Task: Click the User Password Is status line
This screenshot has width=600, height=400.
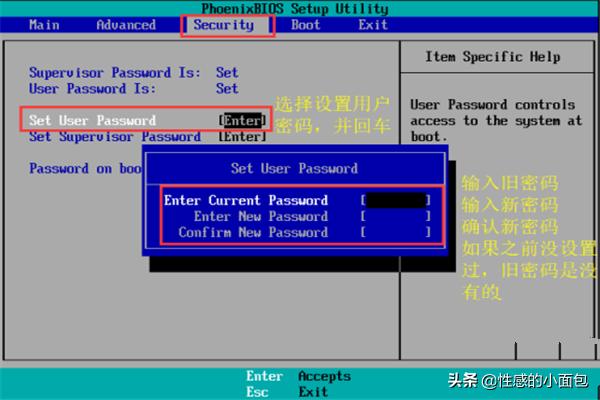Action: 133,88
